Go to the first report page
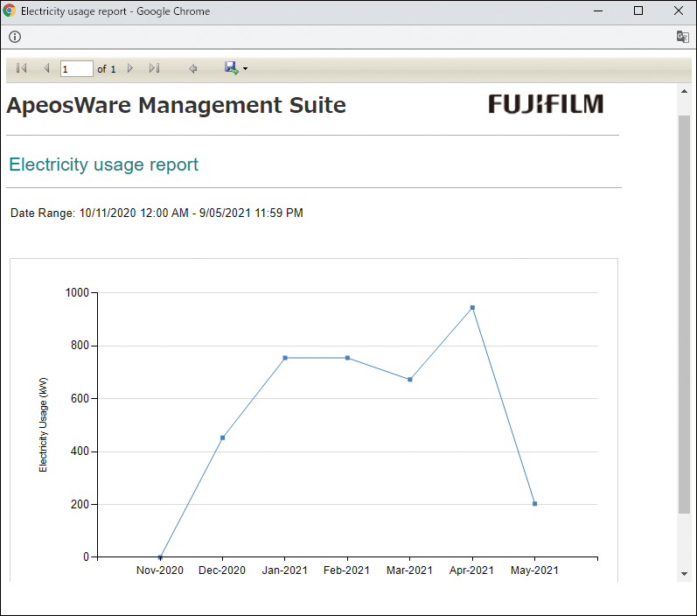 (x=22, y=68)
